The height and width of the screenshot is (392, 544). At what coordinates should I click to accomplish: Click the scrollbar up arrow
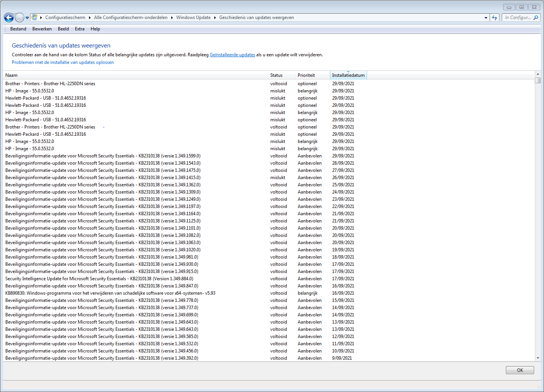click(538, 74)
